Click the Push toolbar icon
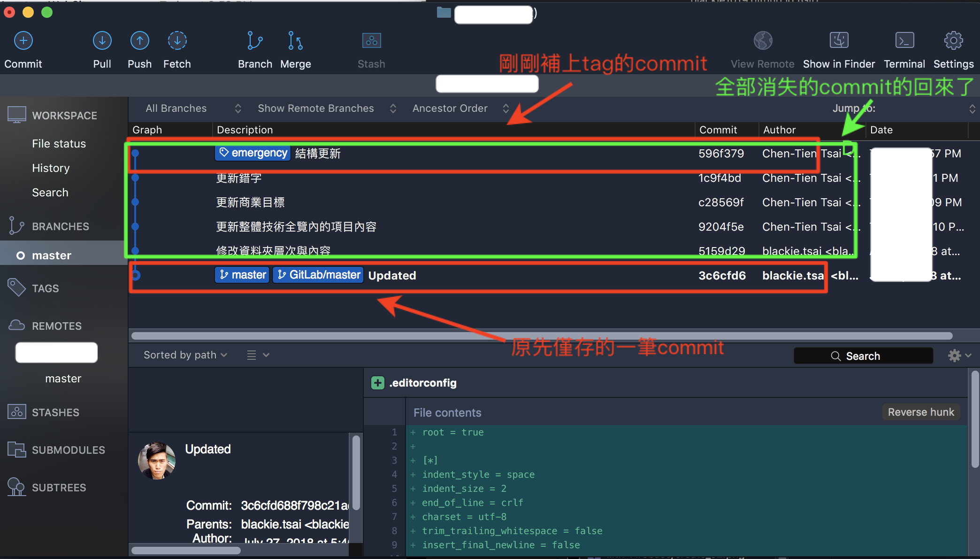 point(139,41)
